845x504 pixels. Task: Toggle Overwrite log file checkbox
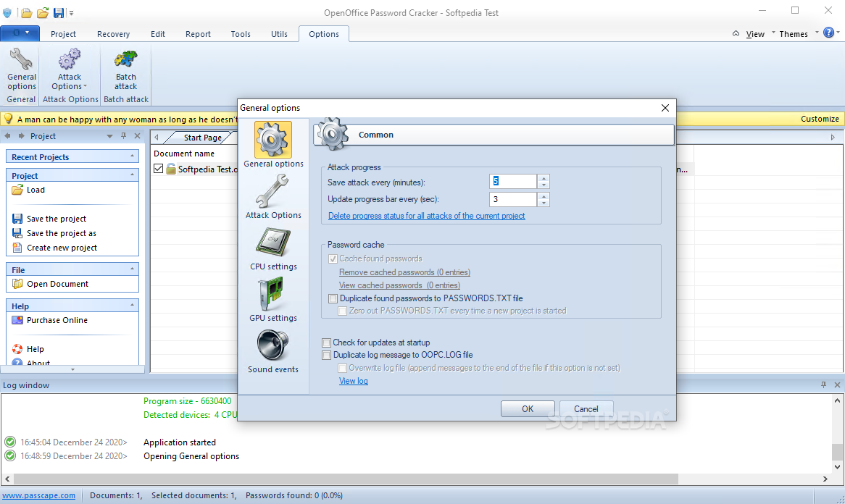342,369
